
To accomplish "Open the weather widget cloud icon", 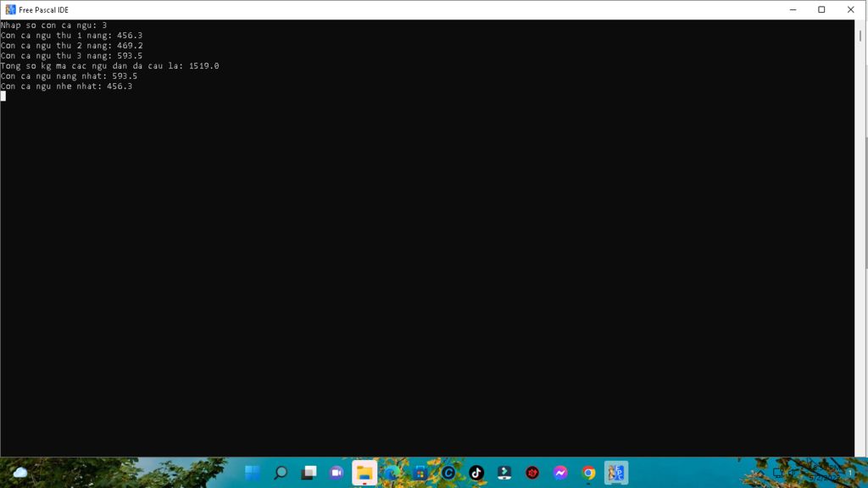I will coord(20,473).
